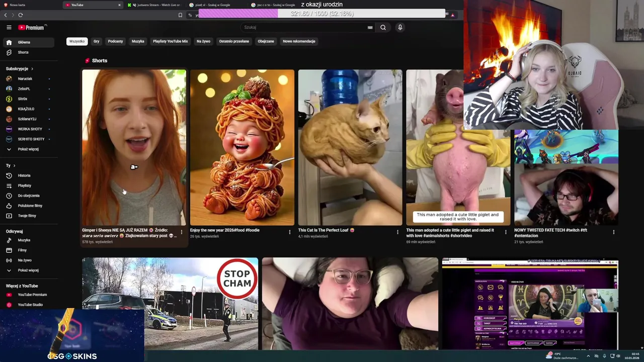Go back with the browser back arrow
644x362 pixels.
coord(6,15)
